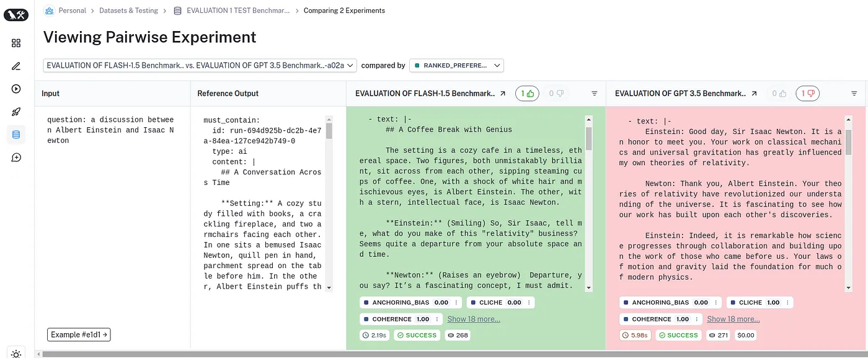868x358 pixels.
Task: Go to Datasets & Testing breadcrumb
Action: click(x=128, y=11)
